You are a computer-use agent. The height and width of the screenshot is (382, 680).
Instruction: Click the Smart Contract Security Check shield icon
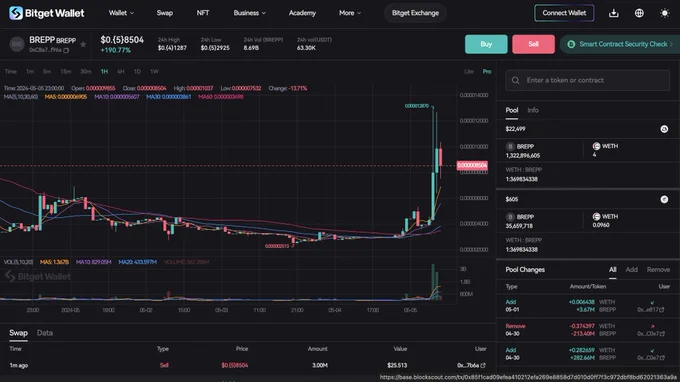click(x=571, y=44)
